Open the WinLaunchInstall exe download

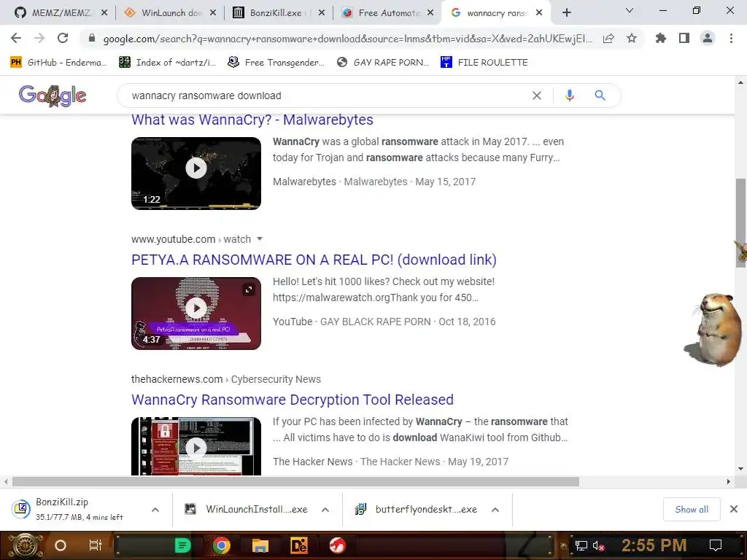pyautogui.click(x=247, y=510)
